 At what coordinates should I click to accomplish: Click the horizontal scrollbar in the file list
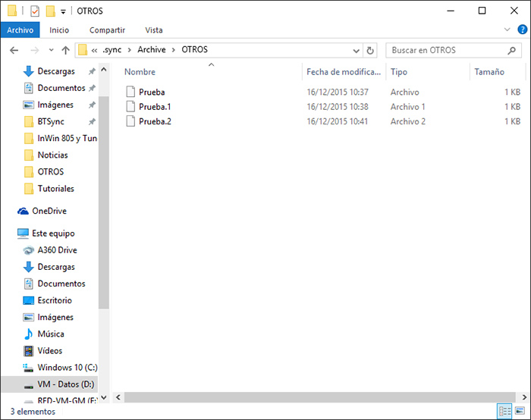pyautogui.click(x=303, y=396)
